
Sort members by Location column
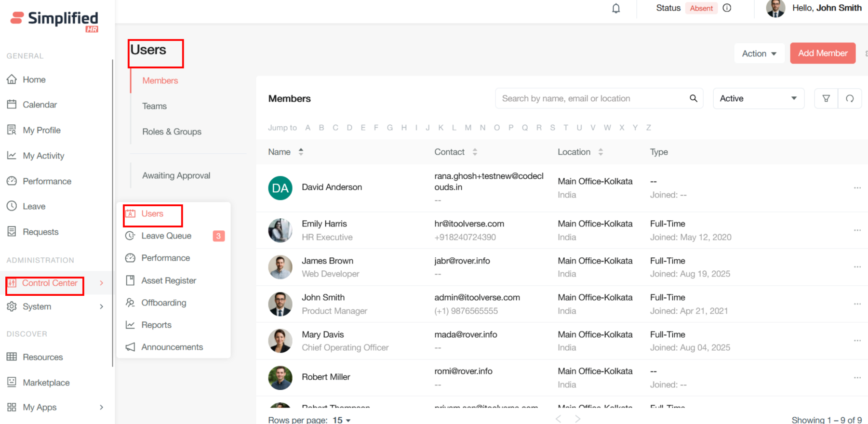601,152
